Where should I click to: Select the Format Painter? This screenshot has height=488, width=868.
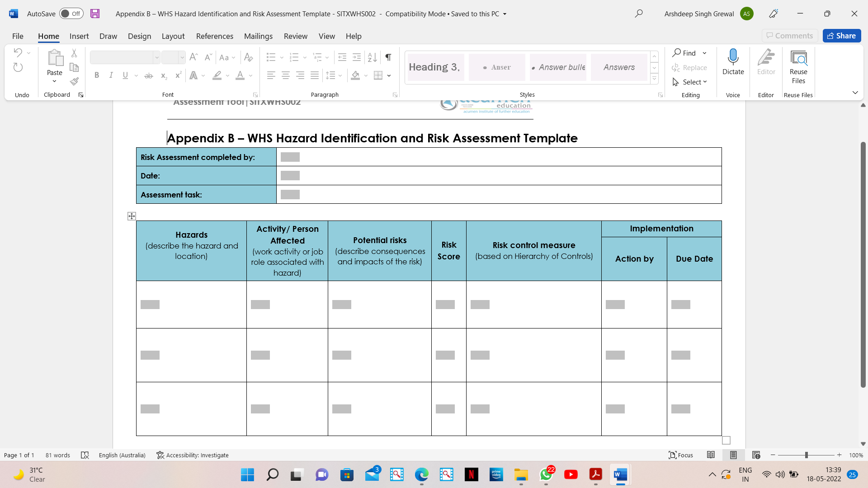[x=74, y=82]
